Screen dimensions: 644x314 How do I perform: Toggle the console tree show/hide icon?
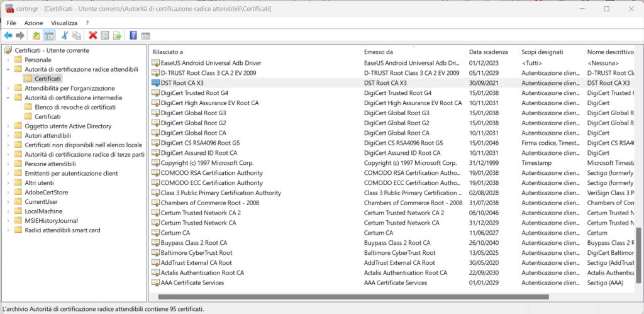tap(49, 36)
